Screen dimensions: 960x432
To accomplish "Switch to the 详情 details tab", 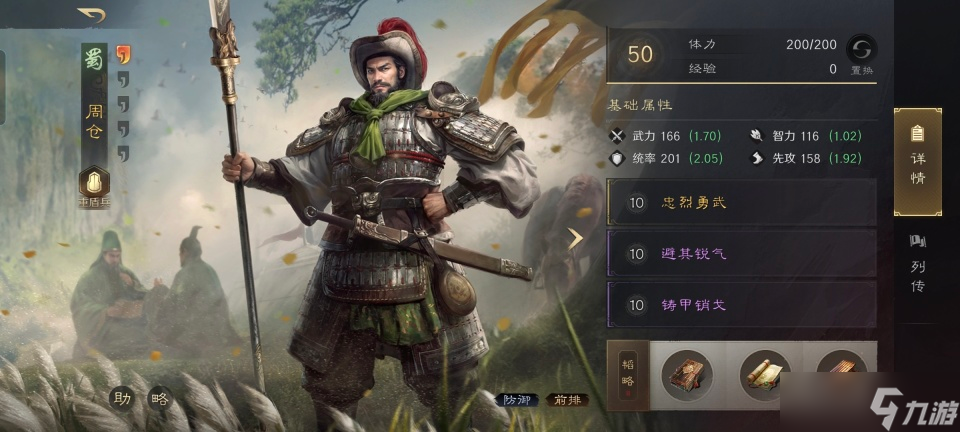I will click(x=917, y=162).
